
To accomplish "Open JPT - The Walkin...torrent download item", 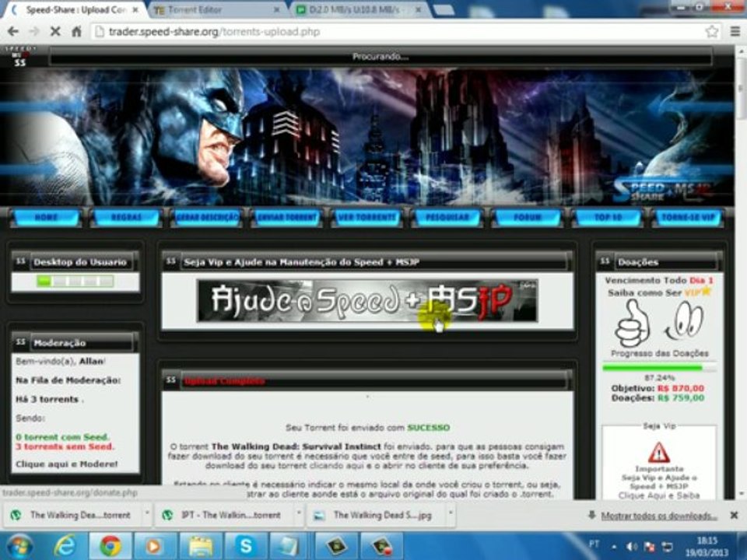I will pyautogui.click(x=224, y=515).
